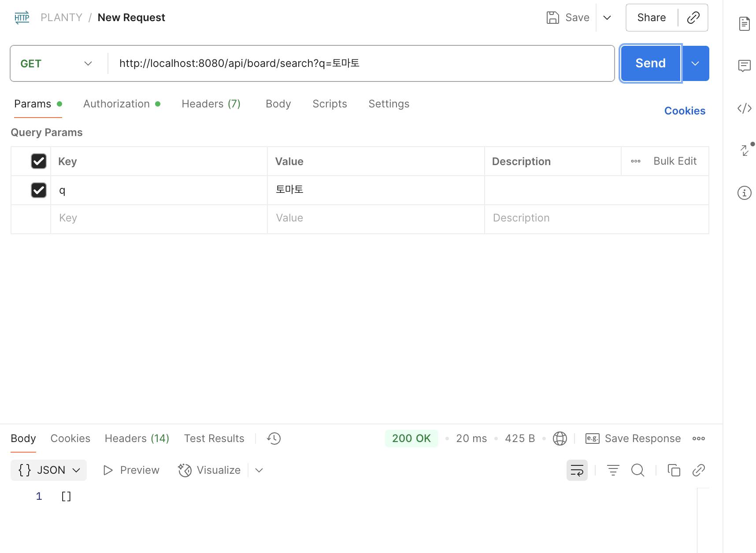This screenshot has height=553, width=756.
Task: Click Save Response example icon
Action: [592, 439]
